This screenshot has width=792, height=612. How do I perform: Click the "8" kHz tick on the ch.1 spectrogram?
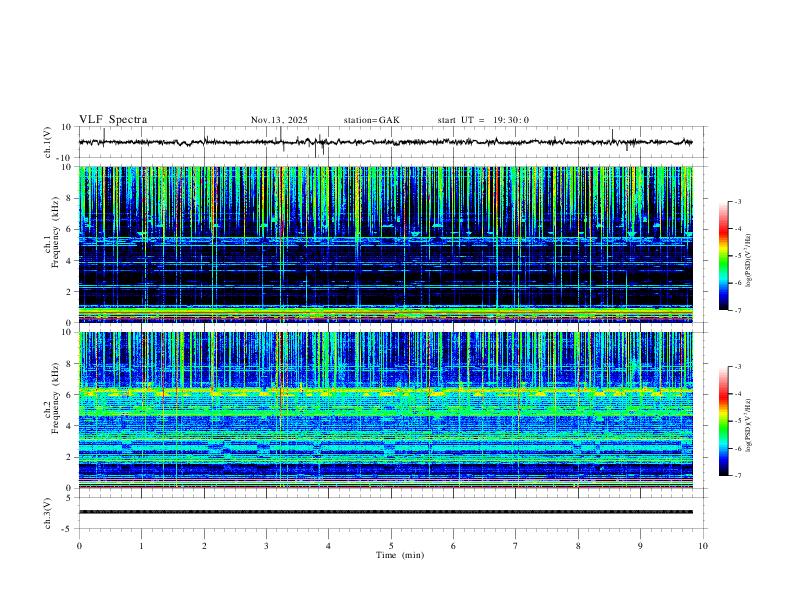pos(69,198)
